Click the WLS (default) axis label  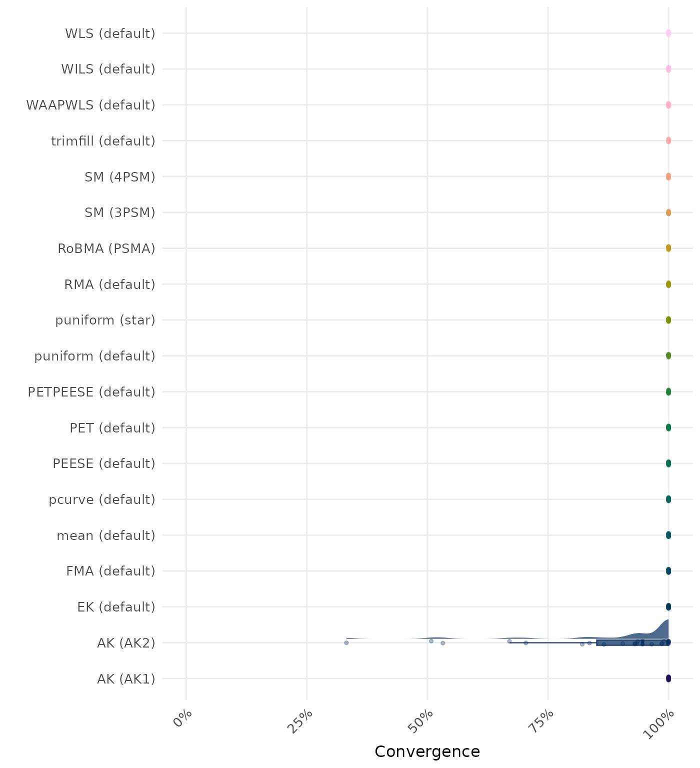(110, 33)
